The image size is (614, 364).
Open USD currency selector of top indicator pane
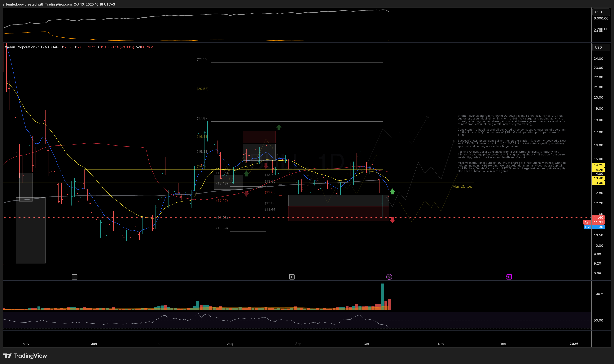pyautogui.click(x=601, y=12)
